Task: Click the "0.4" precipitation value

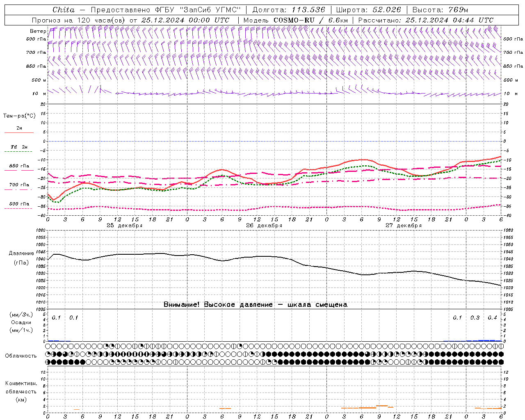Action: (x=492, y=318)
